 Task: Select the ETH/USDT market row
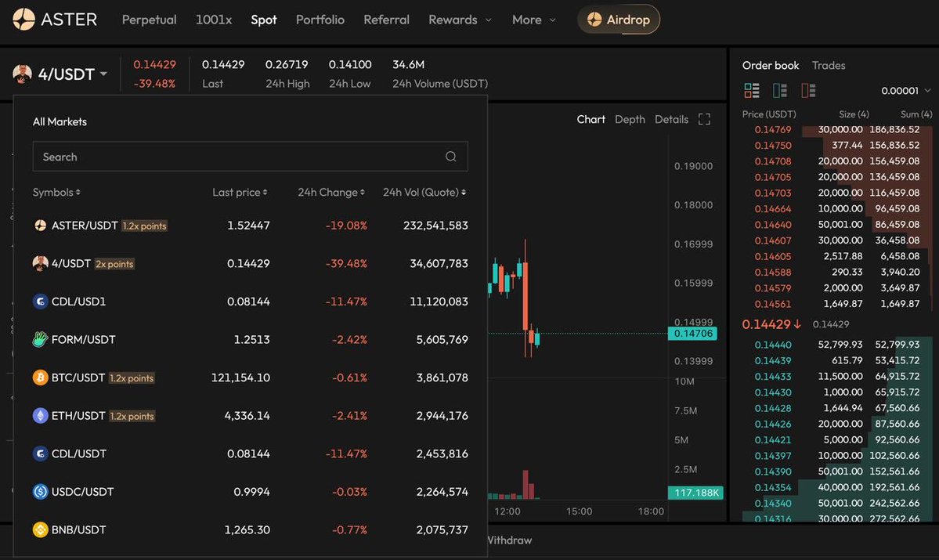251,416
